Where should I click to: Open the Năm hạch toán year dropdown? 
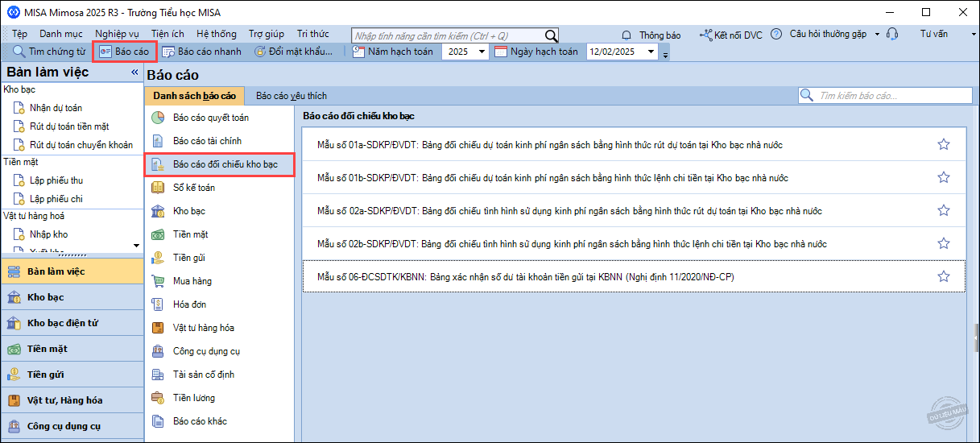[482, 52]
